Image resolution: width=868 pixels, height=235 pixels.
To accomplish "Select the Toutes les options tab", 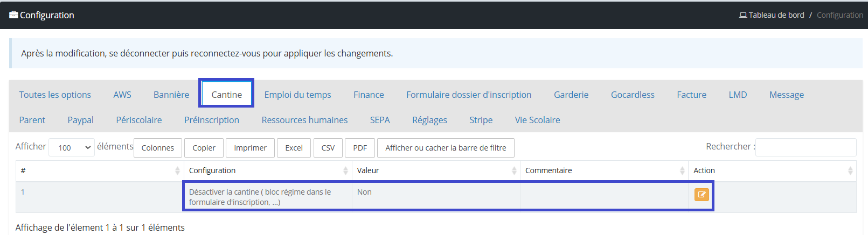I will tap(55, 95).
